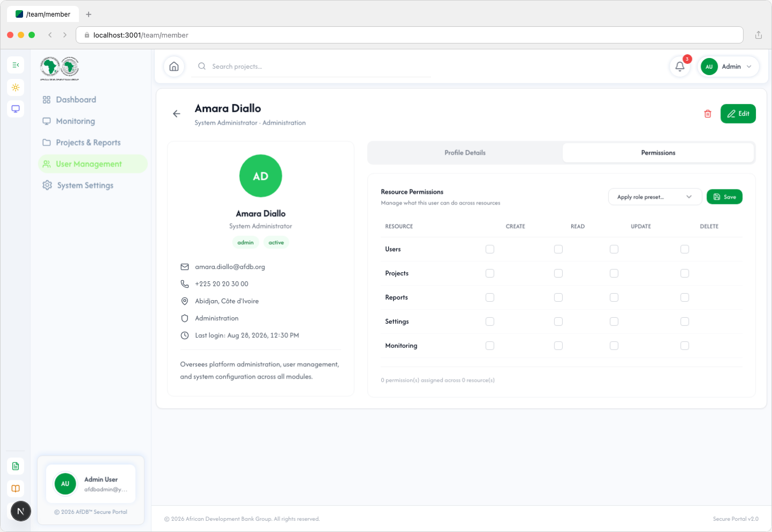This screenshot has width=772, height=532.
Task: Open the green document icon in the rail
Action: click(x=16, y=466)
